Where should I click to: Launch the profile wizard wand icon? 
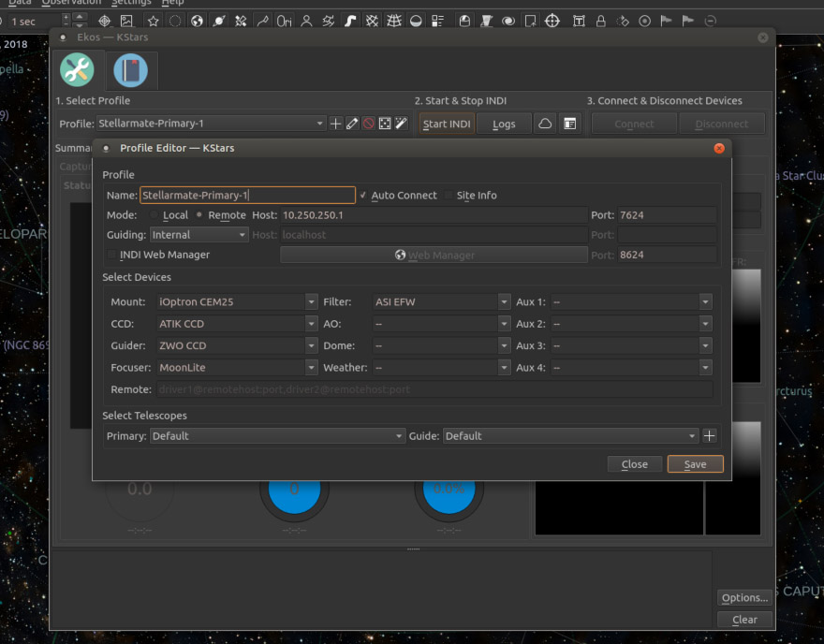tap(401, 124)
